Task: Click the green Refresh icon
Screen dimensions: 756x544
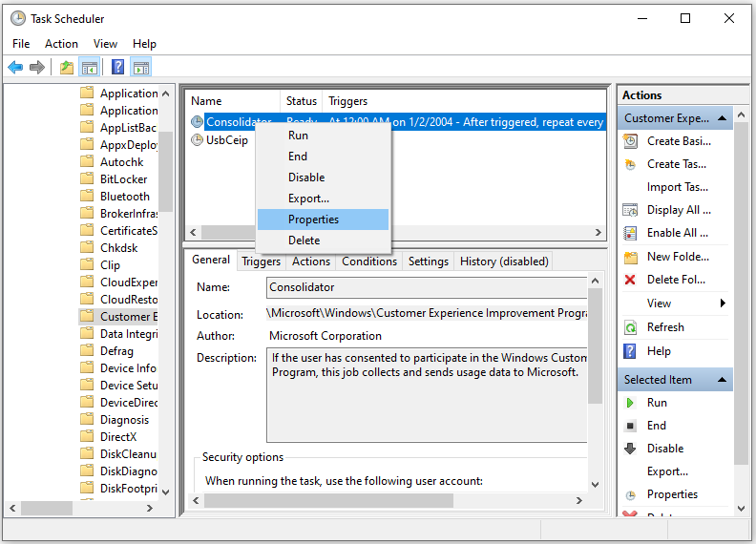Action: (630, 327)
